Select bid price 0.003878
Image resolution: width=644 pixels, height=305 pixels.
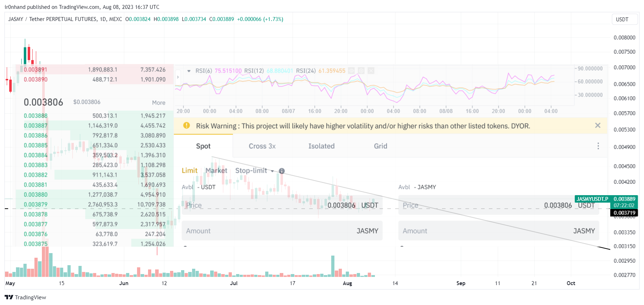click(36, 214)
